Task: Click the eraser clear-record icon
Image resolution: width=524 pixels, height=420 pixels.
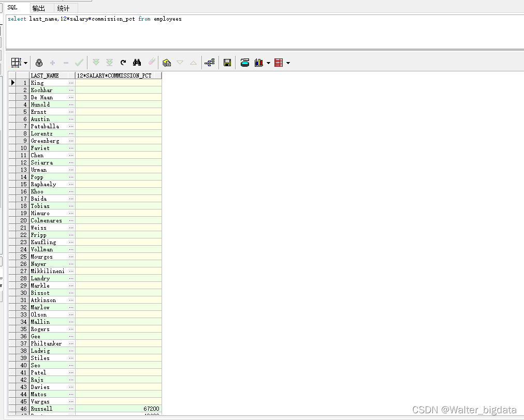Action: tap(152, 62)
